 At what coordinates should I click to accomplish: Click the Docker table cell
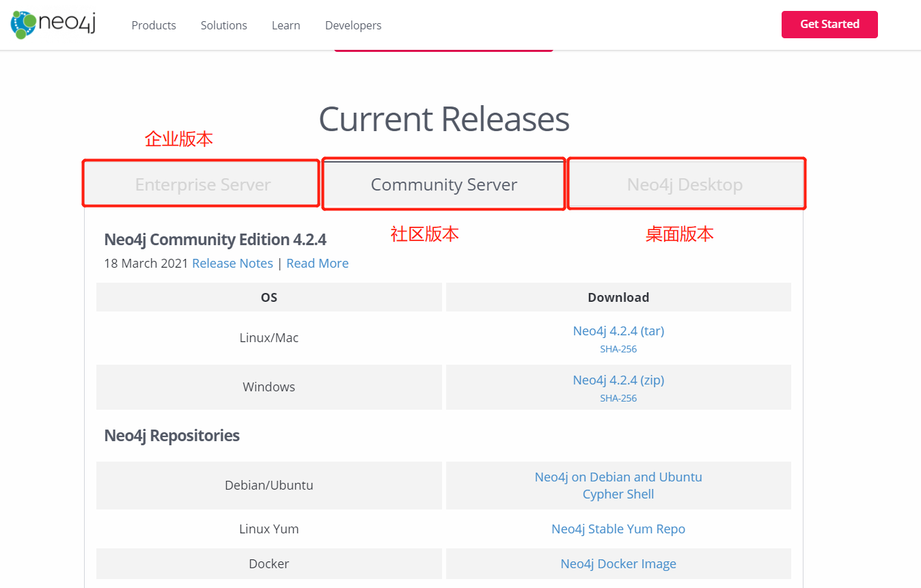(x=269, y=563)
